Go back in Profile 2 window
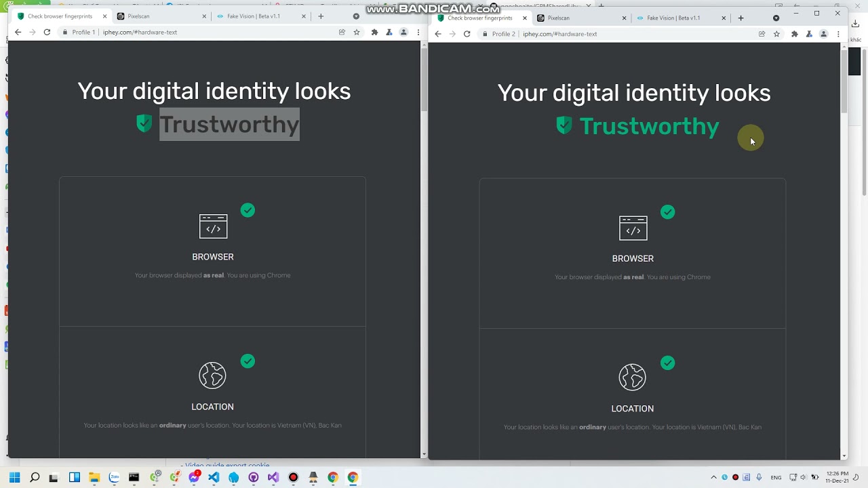 437,34
